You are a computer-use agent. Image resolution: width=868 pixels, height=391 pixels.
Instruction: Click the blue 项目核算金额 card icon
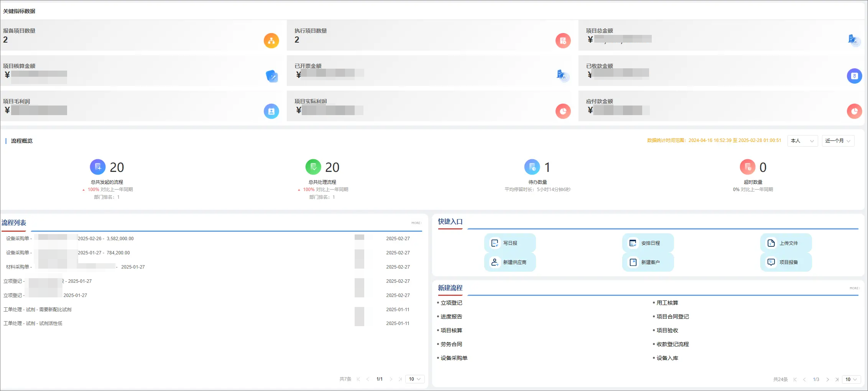[272, 76]
